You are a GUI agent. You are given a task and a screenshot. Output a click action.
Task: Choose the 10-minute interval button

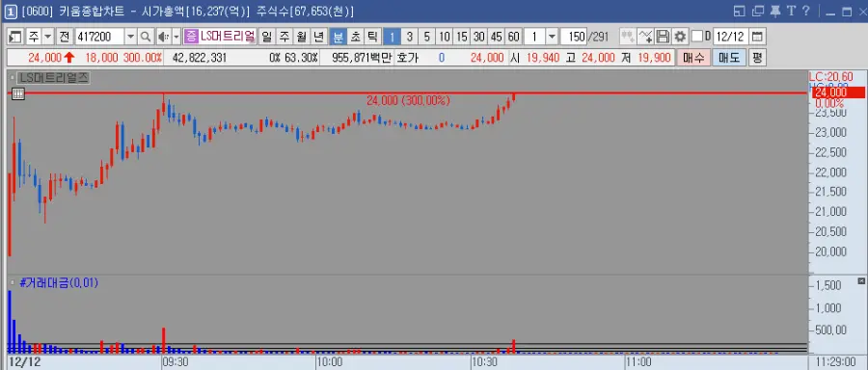coord(444,37)
